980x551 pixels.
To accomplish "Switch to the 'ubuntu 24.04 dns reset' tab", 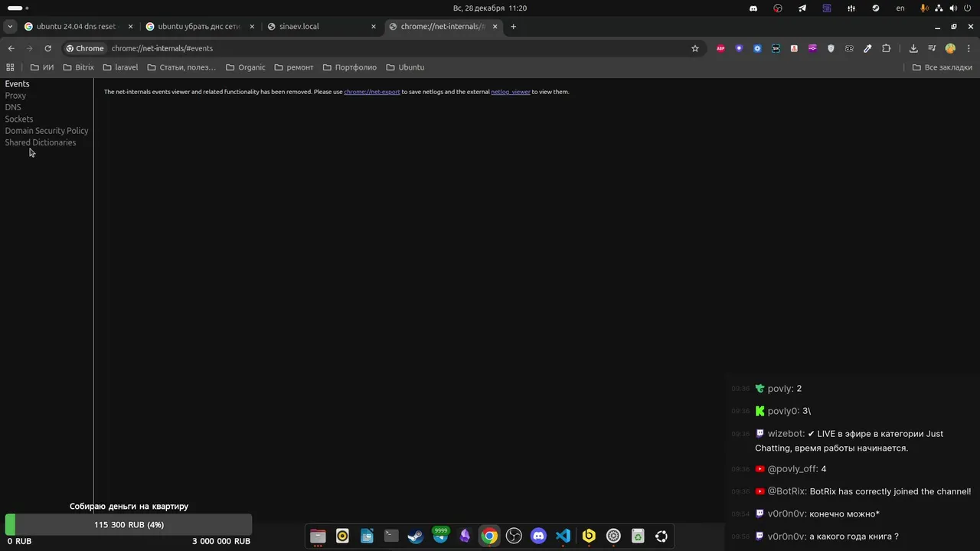I will [78, 26].
